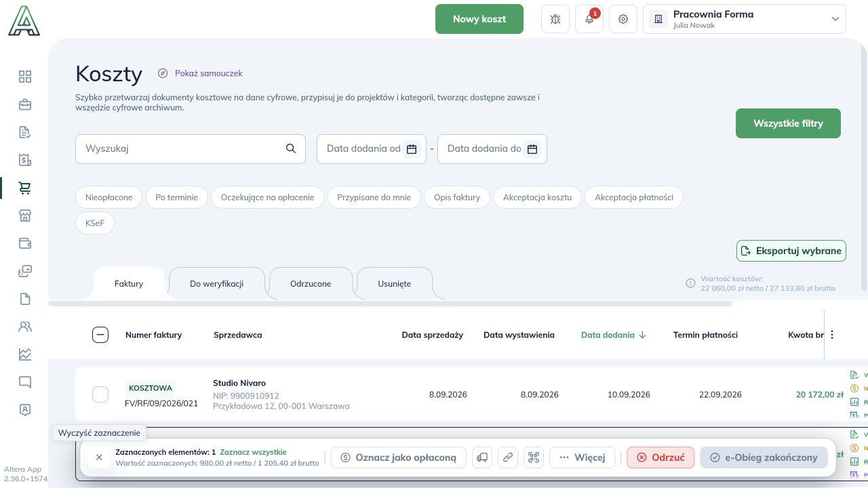
Task: Toggle the Nieopłacone filter chip
Action: click(109, 197)
